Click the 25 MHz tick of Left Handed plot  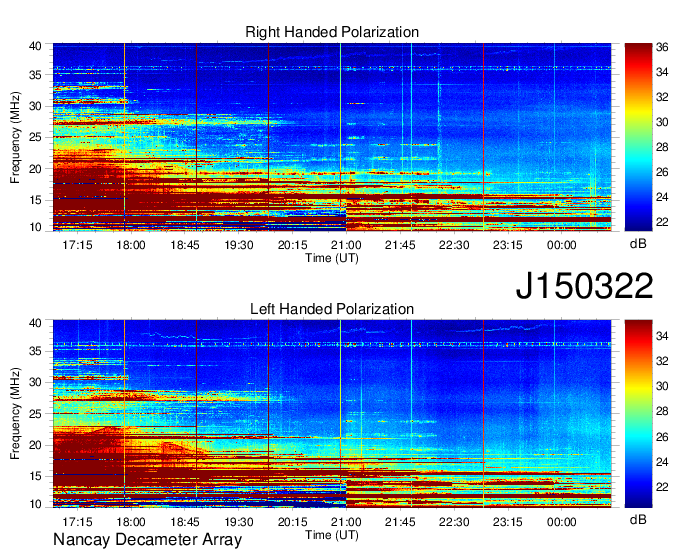click(x=35, y=414)
